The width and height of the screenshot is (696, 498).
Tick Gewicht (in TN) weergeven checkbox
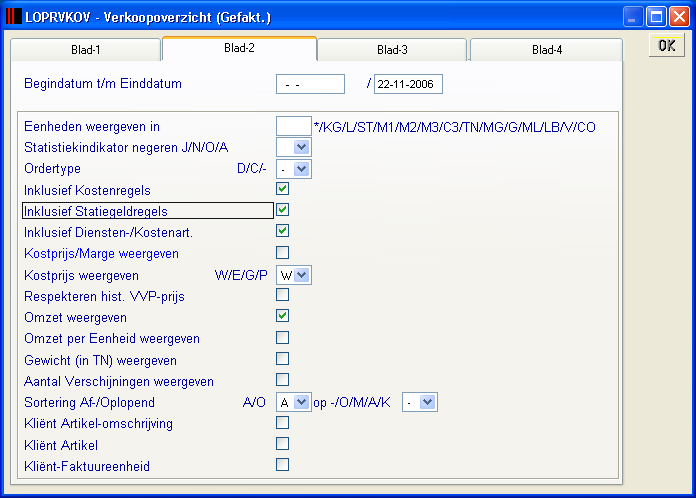click(x=282, y=359)
